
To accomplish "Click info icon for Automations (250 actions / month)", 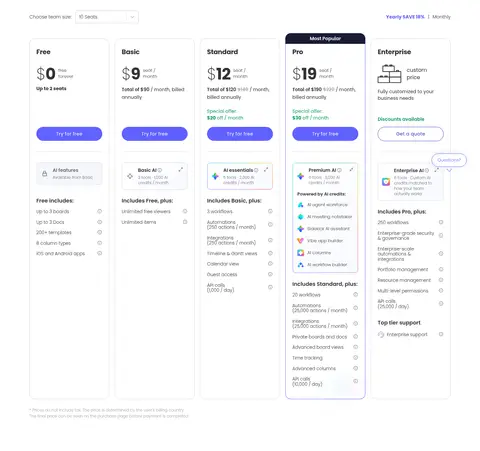I will (x=270, y=225).
